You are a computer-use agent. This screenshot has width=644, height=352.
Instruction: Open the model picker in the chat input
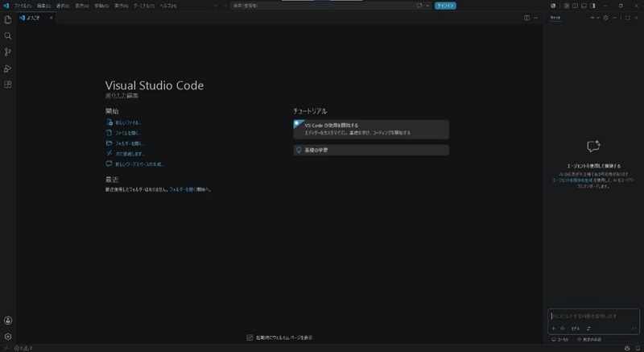click(576, 328)
